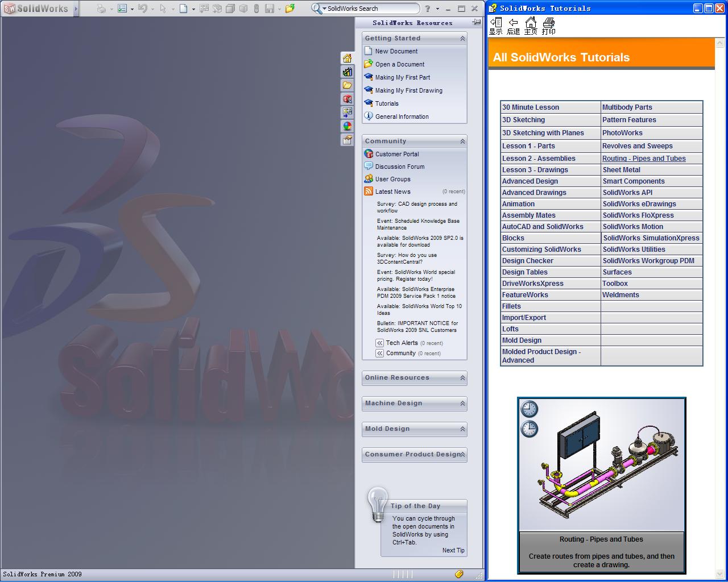Open the Weldments tutorial link
Screen dimensions: 728x582
point(621,295)
